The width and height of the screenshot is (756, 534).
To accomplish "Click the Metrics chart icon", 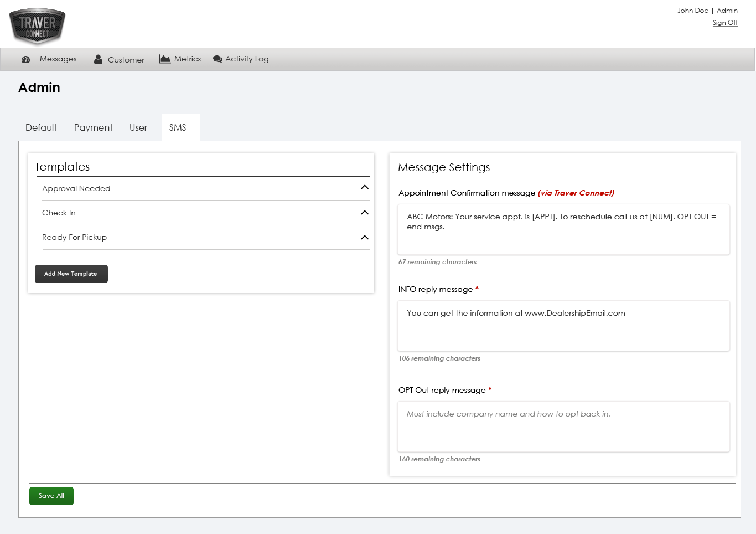I will click(165, 59).
